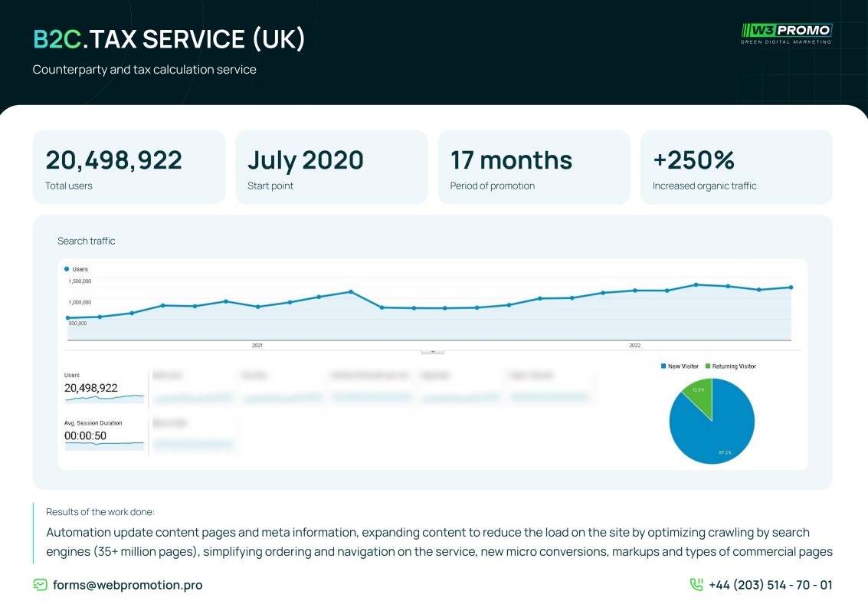The height and width of the screenshot is (611, 868).
Task: Expand the small arrow handle below chart
Action: (x=433, y=351)
